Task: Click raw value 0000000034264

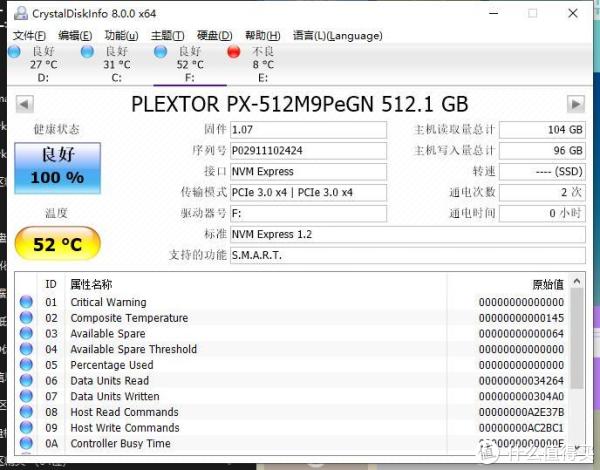Action: tap(521, 381)
